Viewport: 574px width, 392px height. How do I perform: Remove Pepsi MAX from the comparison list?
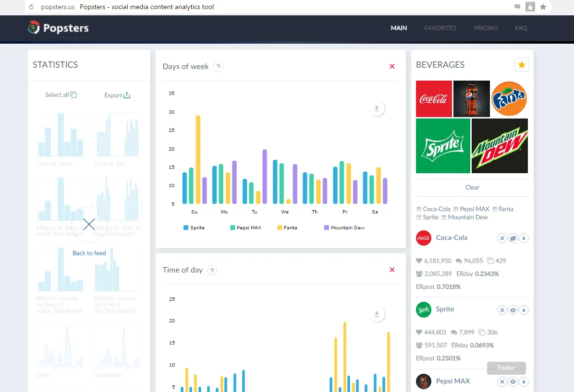[502, 381]
